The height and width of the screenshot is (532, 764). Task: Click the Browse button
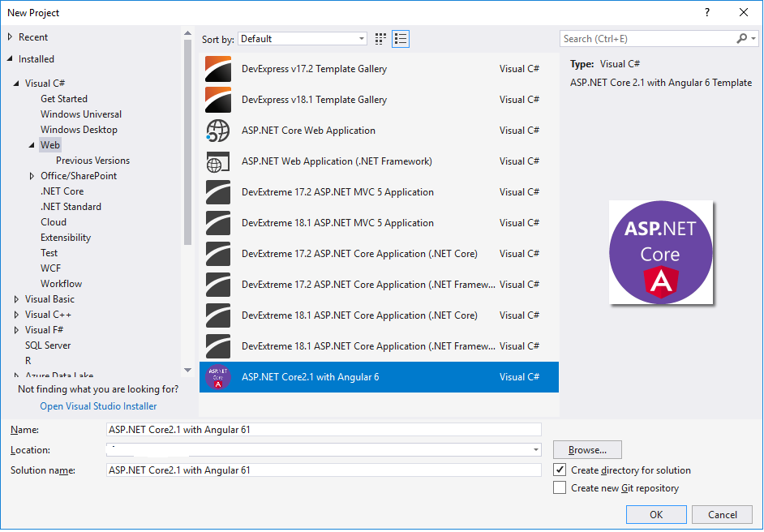(x=587, y=450)
